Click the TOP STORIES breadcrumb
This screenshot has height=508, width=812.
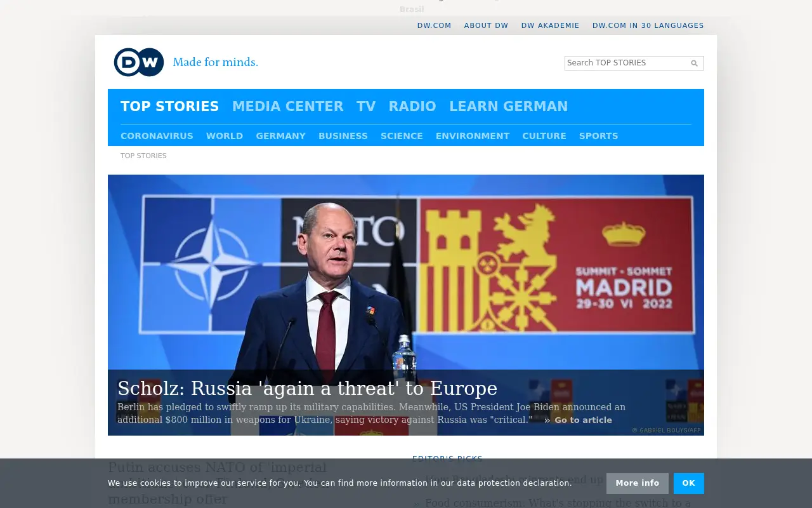point(143,156)
